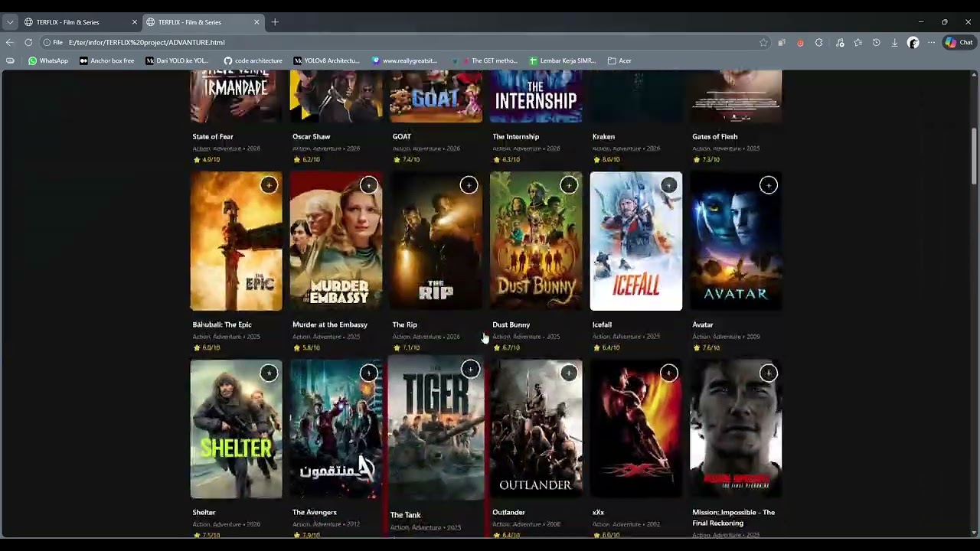This screenshot has height=551, width=980.
Task: Click The Tank title text
Action: [x=405, y=515]
